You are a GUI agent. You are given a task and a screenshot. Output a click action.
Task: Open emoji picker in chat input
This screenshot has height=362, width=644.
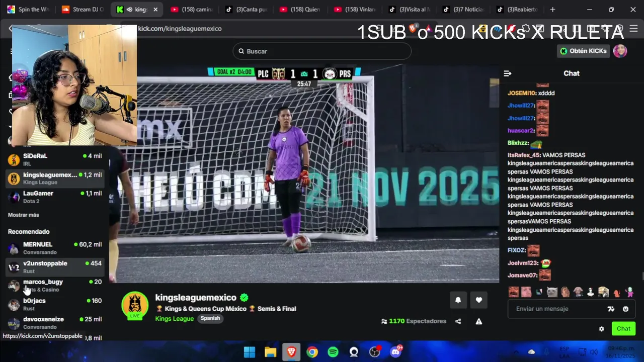tap(626, 309)
